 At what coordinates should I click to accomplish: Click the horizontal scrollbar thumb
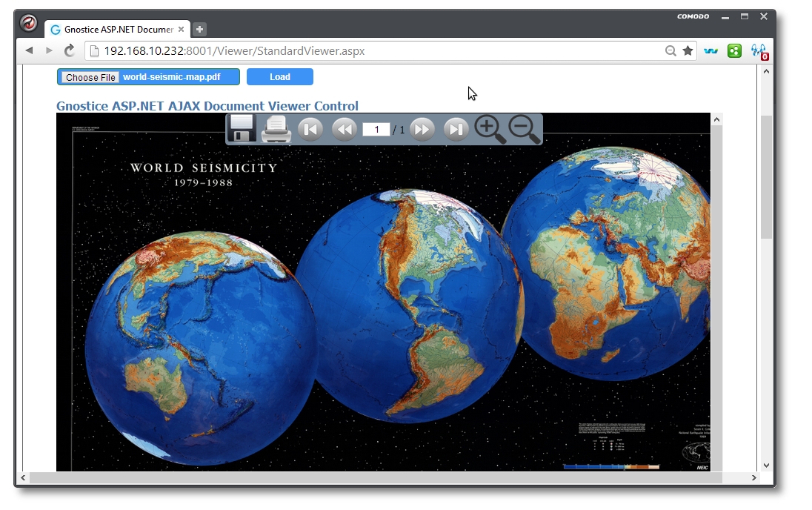[x=376, y=478]
